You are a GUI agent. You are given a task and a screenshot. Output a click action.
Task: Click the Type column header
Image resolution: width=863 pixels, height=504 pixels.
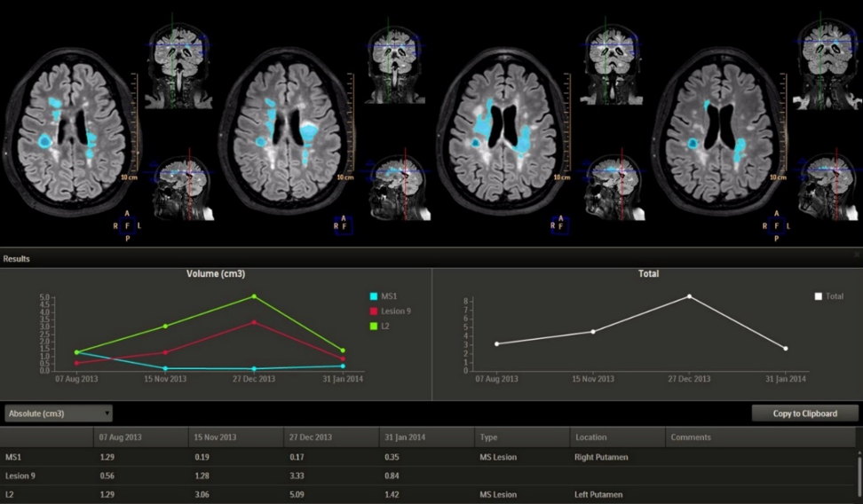[x=488, y=437]
